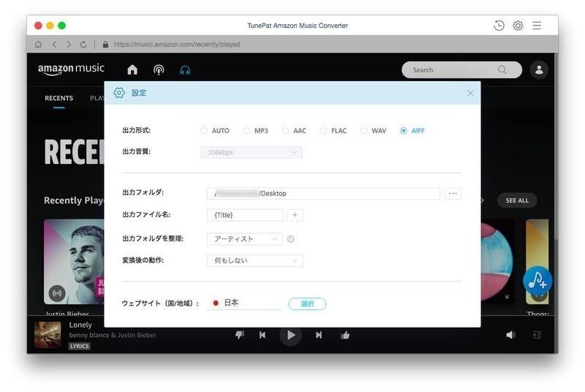
Task: Skip to the previous track
Action: click(263, 335)
